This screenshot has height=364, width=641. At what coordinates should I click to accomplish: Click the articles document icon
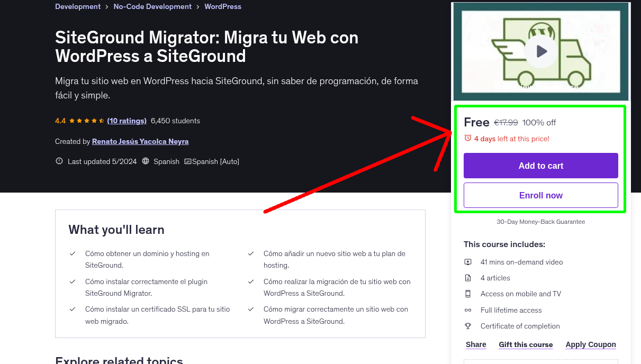coord(468,278)
